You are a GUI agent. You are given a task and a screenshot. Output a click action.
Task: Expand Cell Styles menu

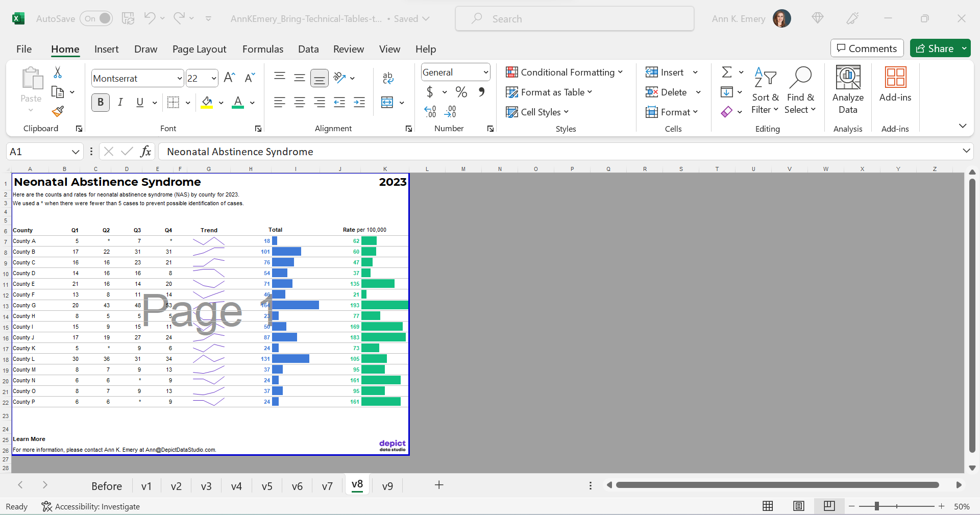coord(537,112)
